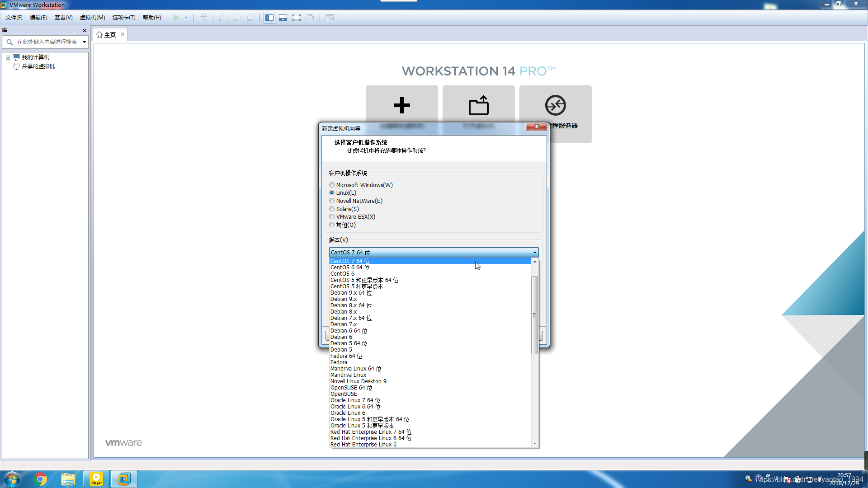868x488 pixels.
Task: Choose Mandriva Linux from the version list
Action: coord(430,375)
